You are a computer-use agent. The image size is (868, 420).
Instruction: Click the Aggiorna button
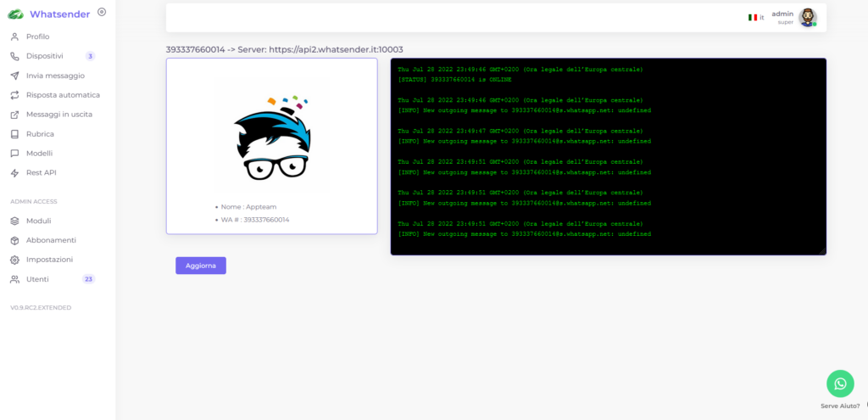click(201, 266)
